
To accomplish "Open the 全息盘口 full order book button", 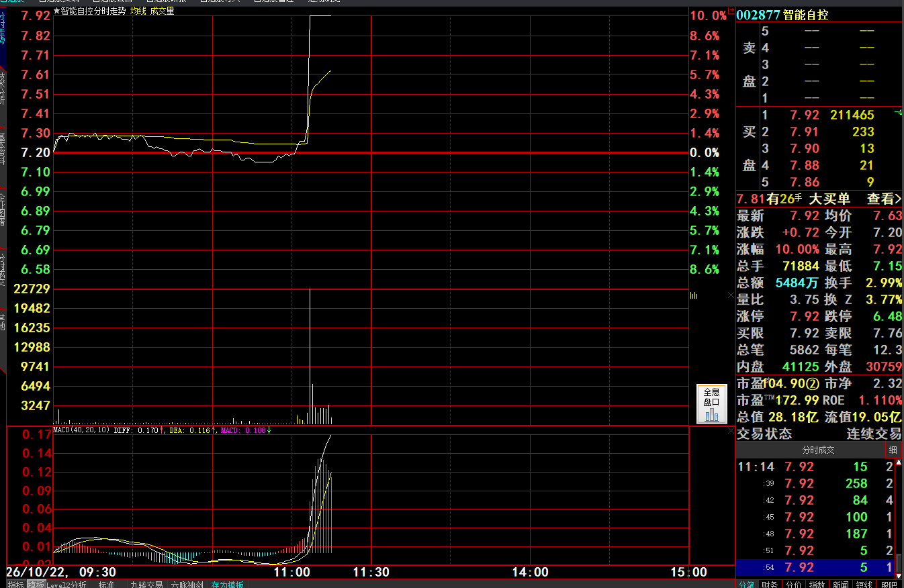I will [x=711, y=404].
